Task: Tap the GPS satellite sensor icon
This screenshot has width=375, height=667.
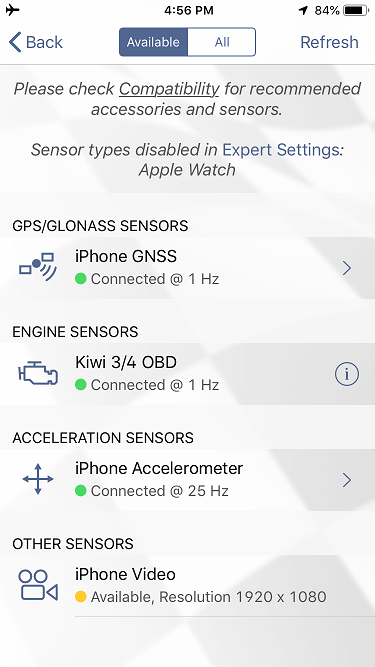Action: tap(38, 268)
